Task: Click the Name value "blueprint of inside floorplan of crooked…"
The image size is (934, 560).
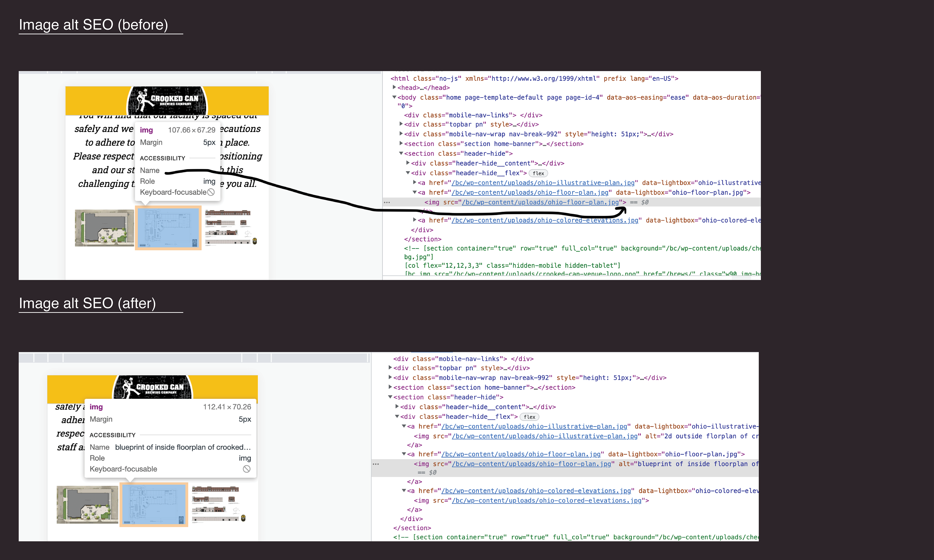Action: pyautogui.click(x=183, y=447)
